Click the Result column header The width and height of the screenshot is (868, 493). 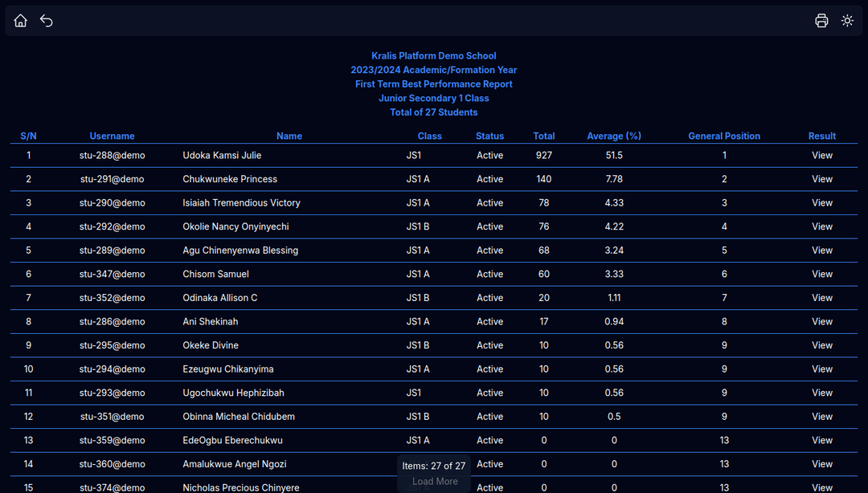point(822,136)
